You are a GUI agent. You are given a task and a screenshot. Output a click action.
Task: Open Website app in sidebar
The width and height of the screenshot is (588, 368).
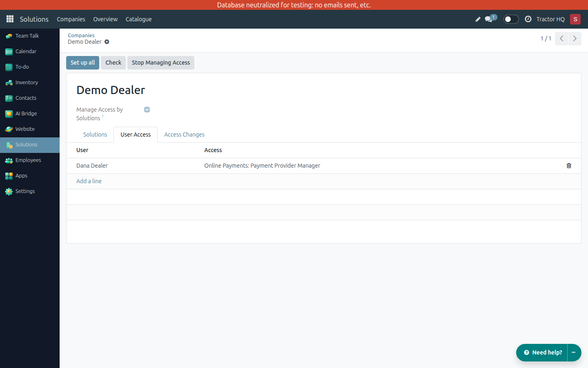30,129
